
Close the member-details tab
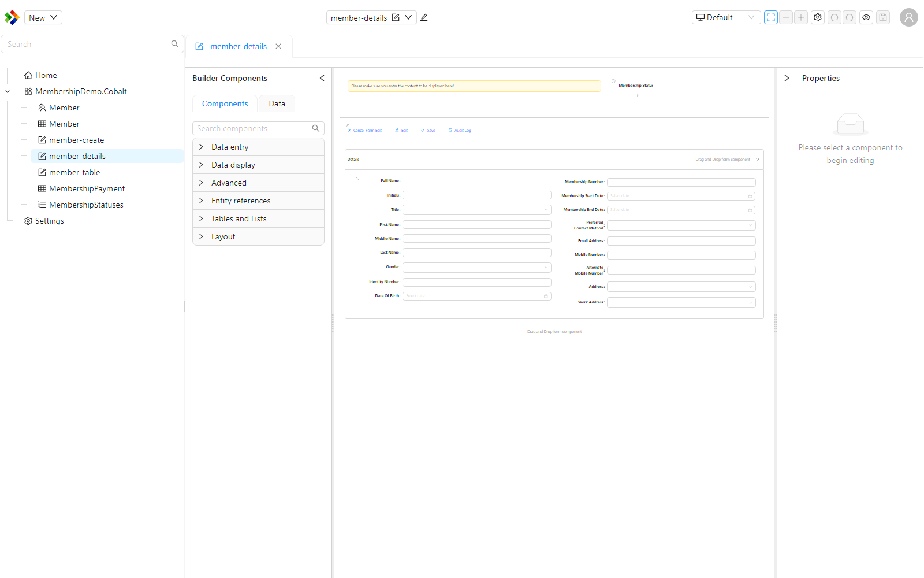point(278,46)
